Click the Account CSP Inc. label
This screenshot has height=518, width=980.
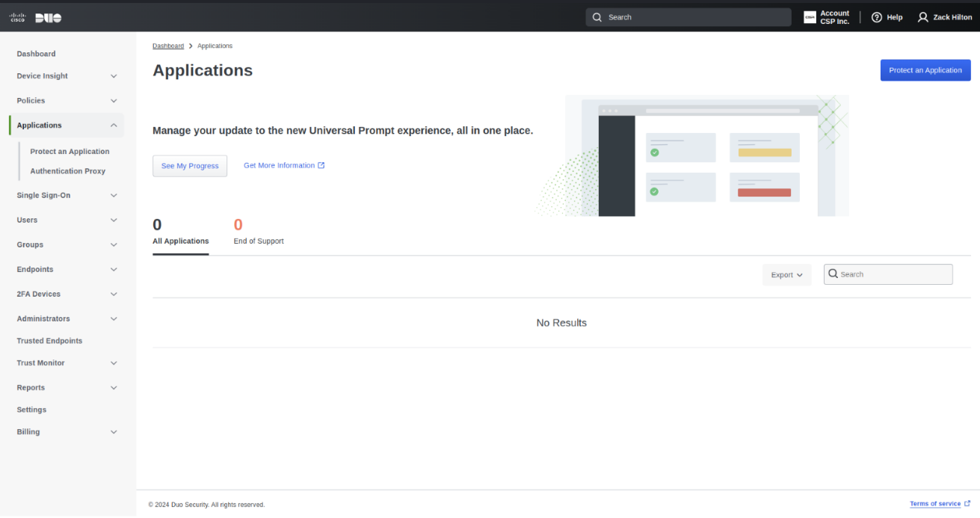pos(835,17)
